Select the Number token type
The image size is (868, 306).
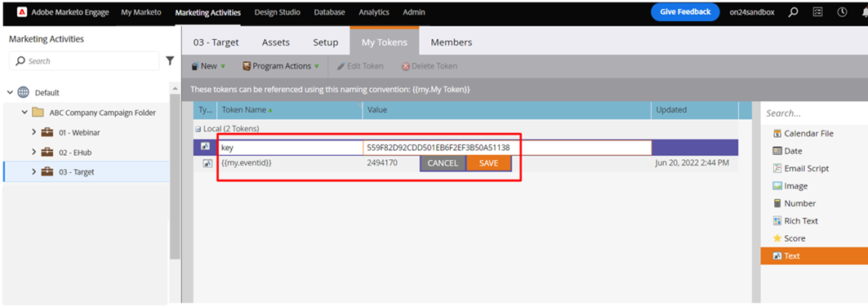[x=795, y=203]
